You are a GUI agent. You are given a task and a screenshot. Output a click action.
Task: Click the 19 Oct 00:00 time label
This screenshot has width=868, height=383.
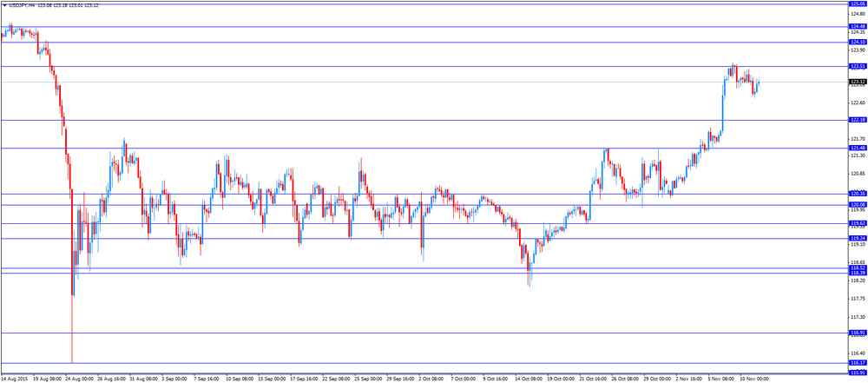(561, 380)
